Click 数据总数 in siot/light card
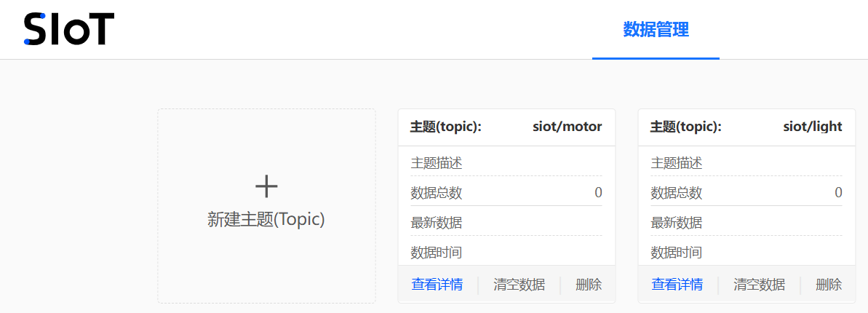Image resolution: width=868 pixels, height=313 pixels. [677, 193]
